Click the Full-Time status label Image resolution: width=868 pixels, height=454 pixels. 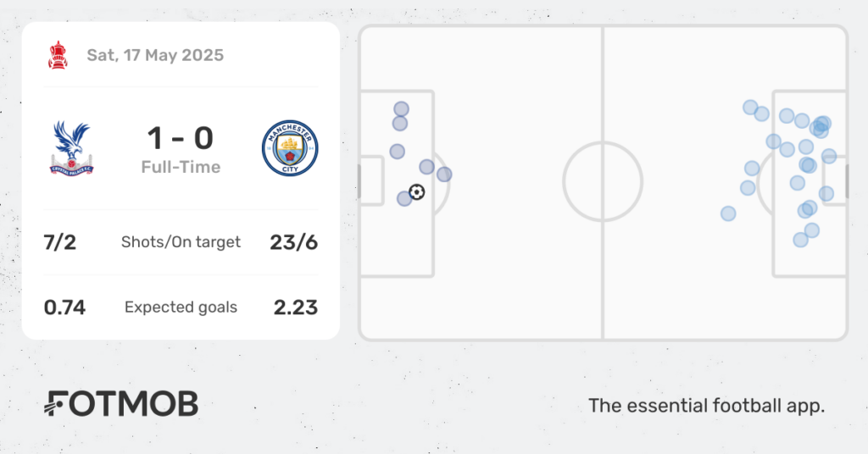pos(181,167)
